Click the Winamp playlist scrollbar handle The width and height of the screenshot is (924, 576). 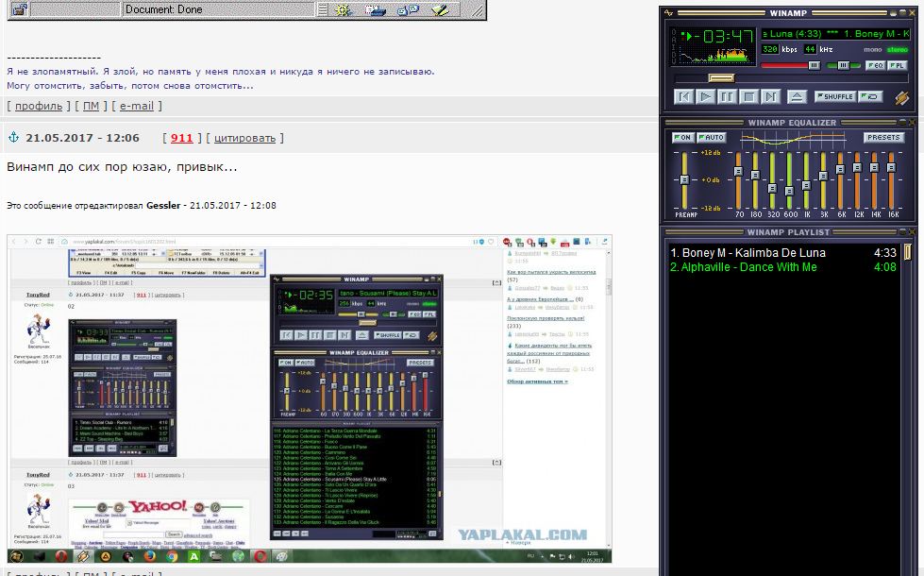[x=908, y=252]
